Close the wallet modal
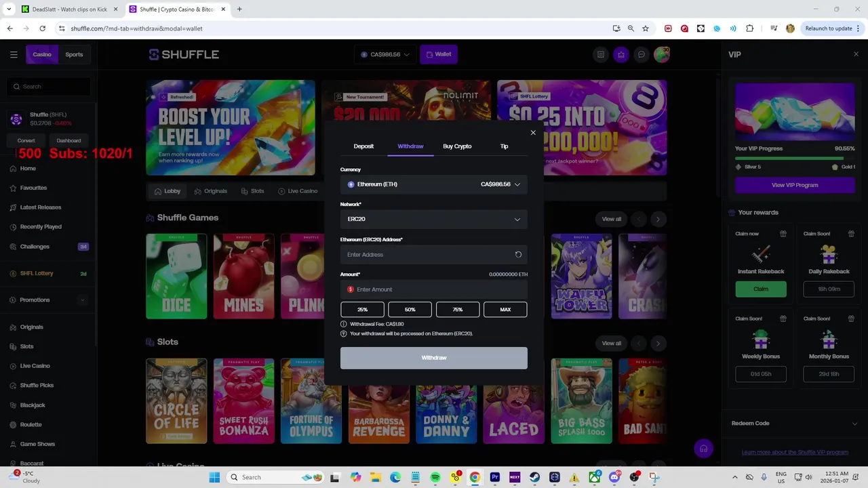This screenshot has height=488, width=868. pos(533,133)
